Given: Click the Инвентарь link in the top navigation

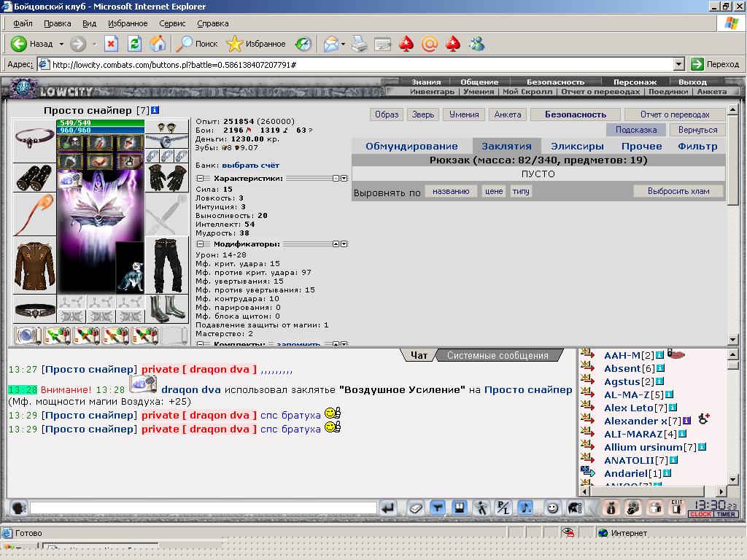Looking at the screenshot, I should 432,91.
